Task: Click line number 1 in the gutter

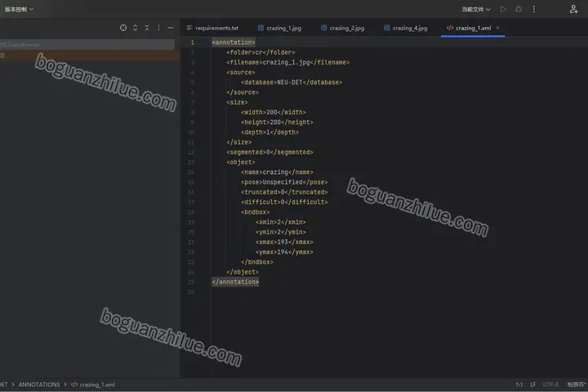Action: click(x=193, y=42)
